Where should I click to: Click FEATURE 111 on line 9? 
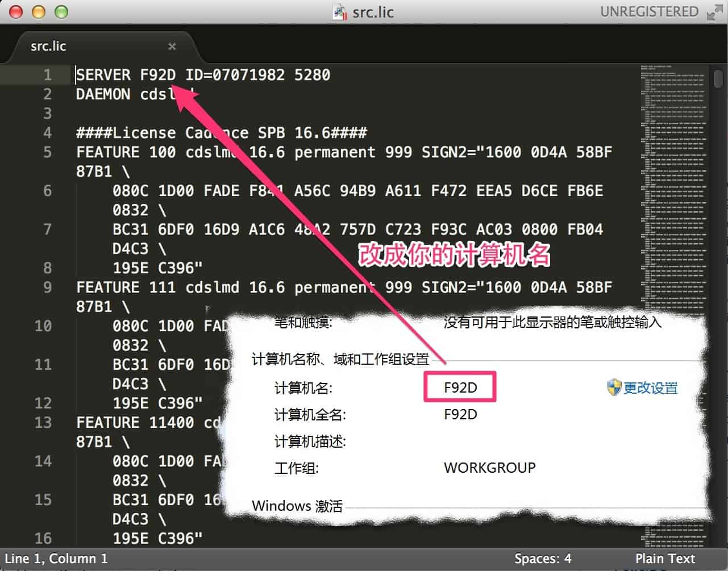[126, 287]
